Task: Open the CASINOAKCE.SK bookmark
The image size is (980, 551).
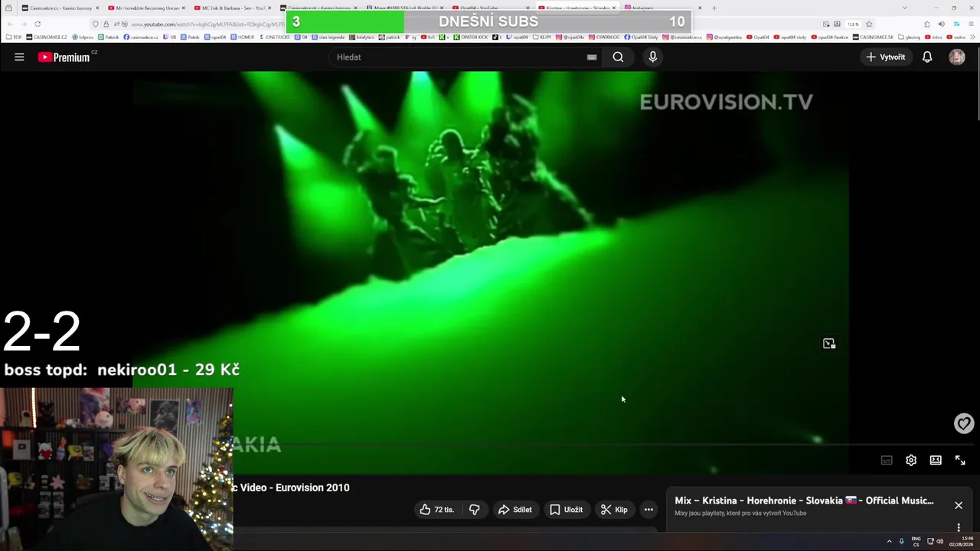Action: click(874, 37)
